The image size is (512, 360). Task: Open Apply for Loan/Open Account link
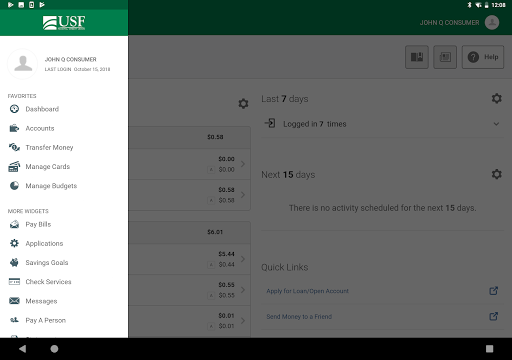coord(307,291)
